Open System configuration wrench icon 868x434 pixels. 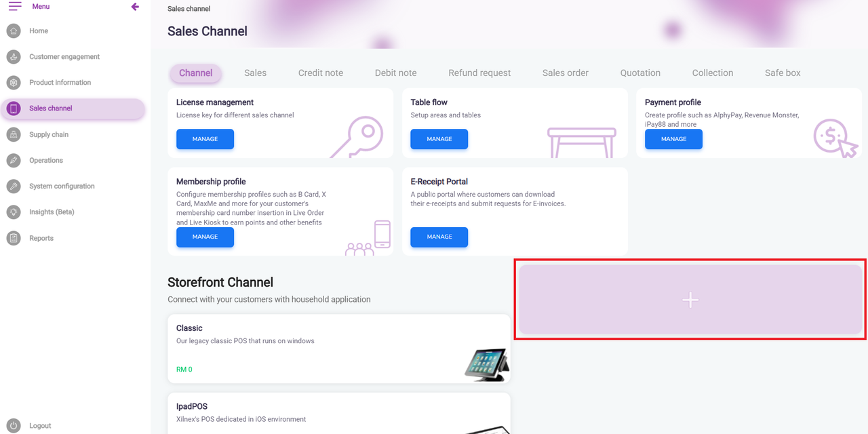click(x=14, y=186)
